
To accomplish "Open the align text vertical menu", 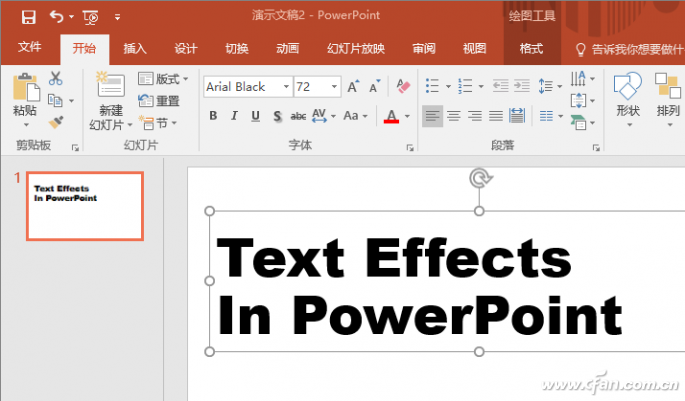I will 583,101.
